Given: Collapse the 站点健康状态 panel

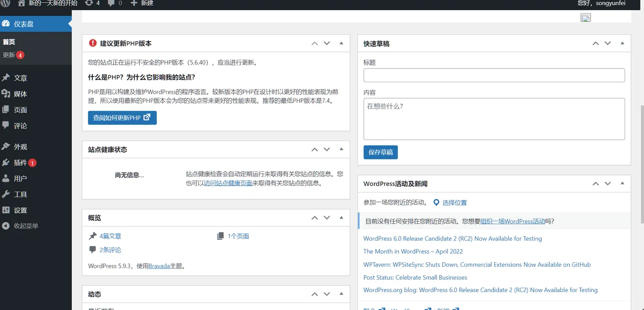Looking at the screenshot, I should (341, 149).
